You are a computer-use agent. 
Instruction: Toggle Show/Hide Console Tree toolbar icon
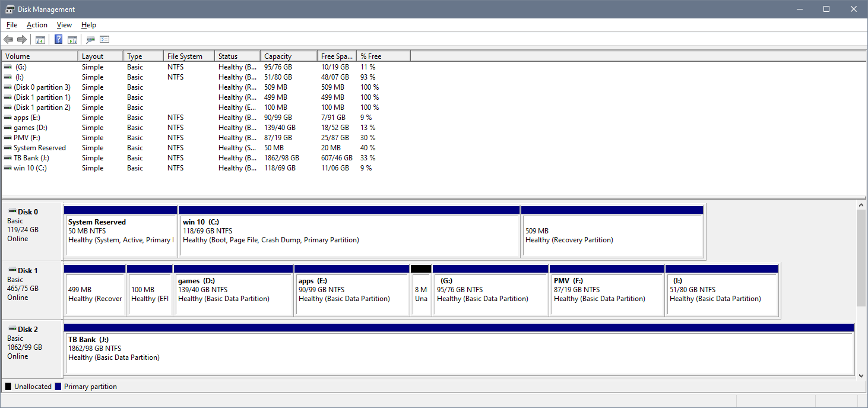[40, 40]
